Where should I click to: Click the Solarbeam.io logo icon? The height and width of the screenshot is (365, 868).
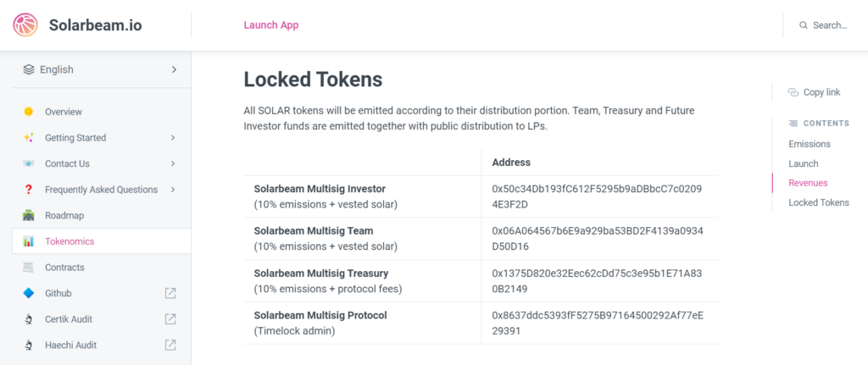point(25,25)
